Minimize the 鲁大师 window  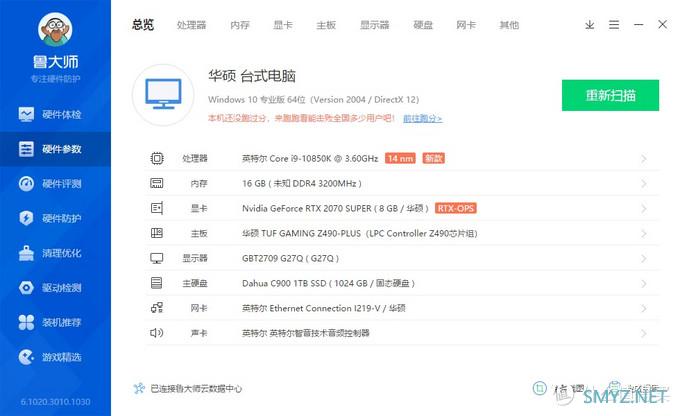638,25
